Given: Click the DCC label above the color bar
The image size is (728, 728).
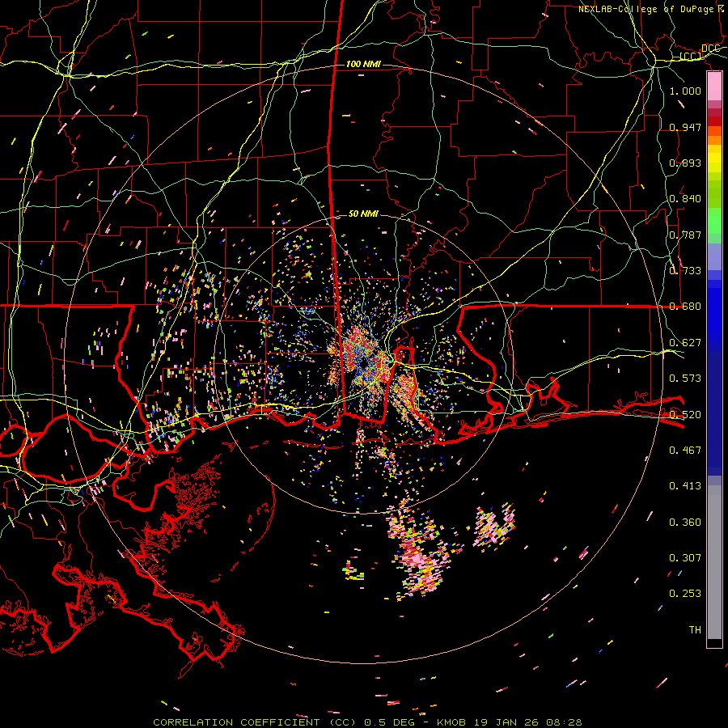Looking at the screenshot, I should point(711,49).
